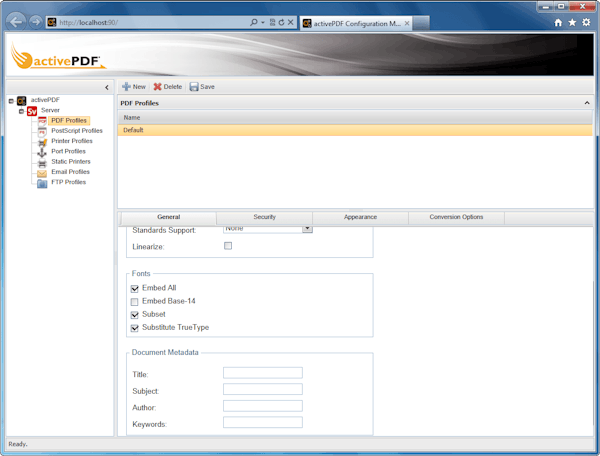Select the Default profile row
This screenshot has width=600, height=456.
[x=355, y=130]
